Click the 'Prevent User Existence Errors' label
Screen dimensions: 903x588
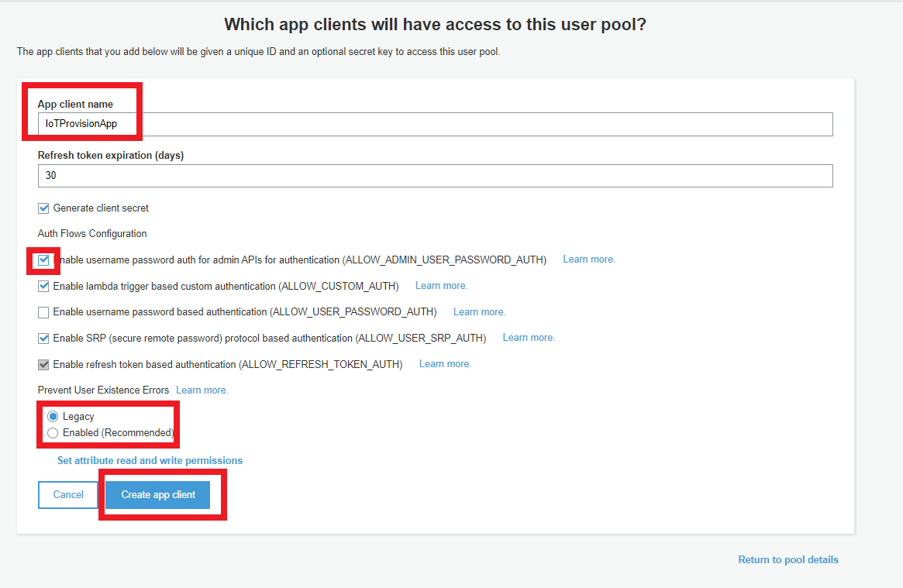pos(104,390)
